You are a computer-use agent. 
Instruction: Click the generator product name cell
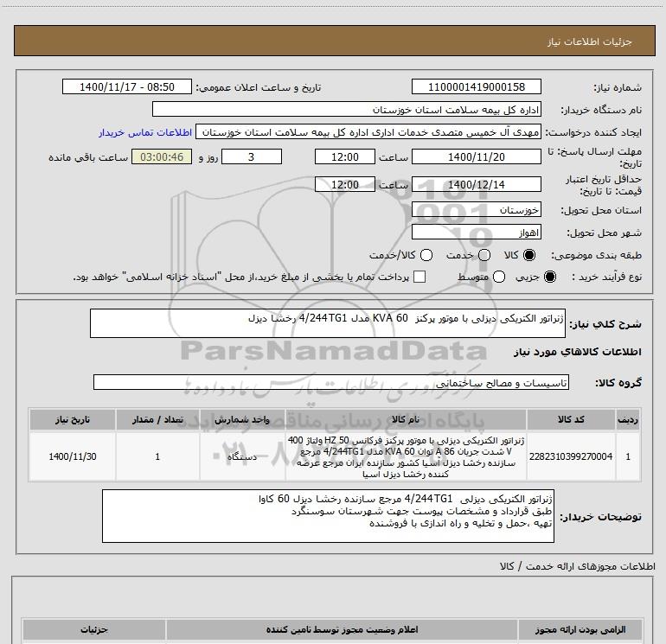click(406, 456)
